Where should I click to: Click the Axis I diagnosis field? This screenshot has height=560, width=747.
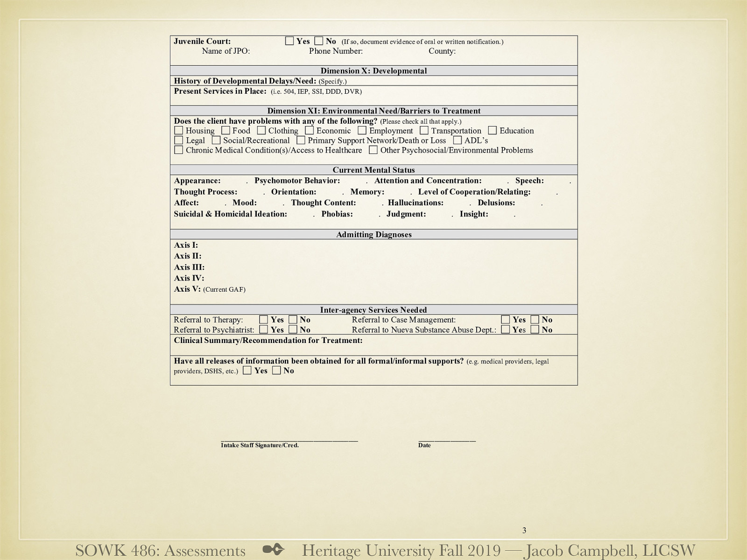point(373,245)
